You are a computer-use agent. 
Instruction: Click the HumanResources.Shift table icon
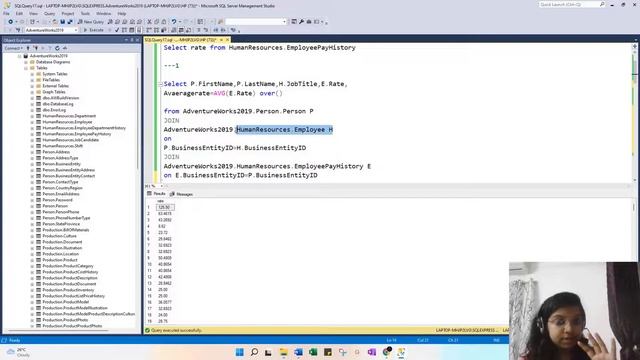click(39, 146)
